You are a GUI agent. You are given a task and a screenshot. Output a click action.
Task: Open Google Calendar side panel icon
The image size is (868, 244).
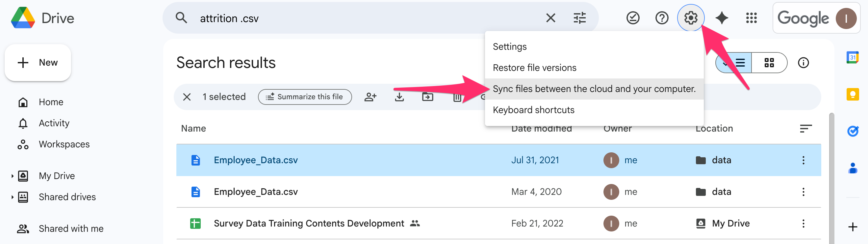[x=852, y=57]
